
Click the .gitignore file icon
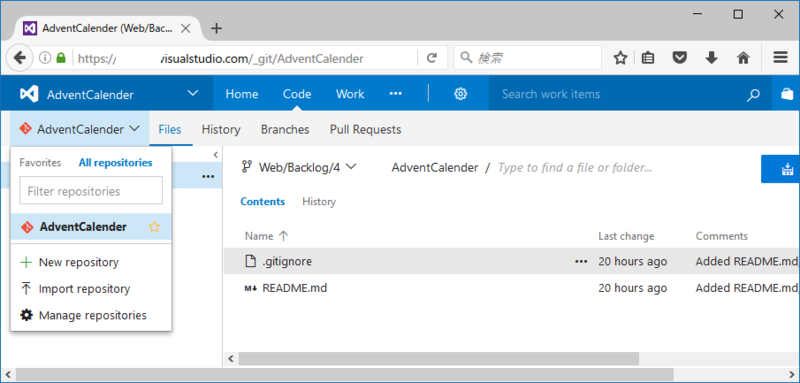(250, 262)
